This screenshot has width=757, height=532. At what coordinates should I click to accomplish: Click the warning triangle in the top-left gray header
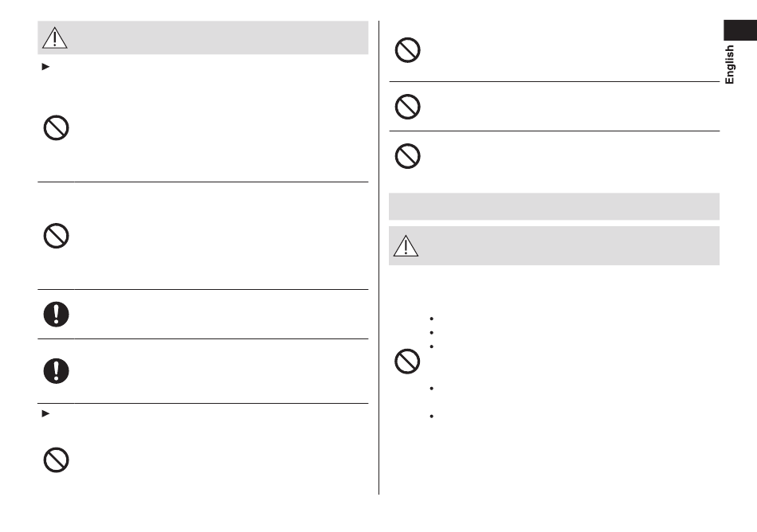tap(54, 37)
